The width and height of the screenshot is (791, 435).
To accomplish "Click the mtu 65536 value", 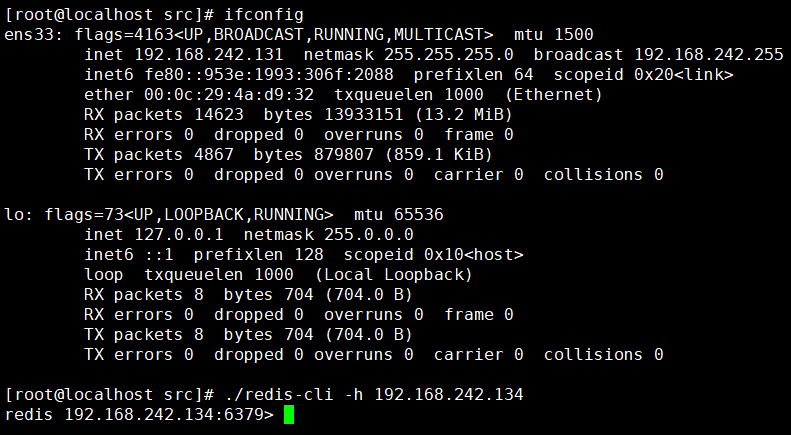I will pyautogui.click(x=399, y=214).
